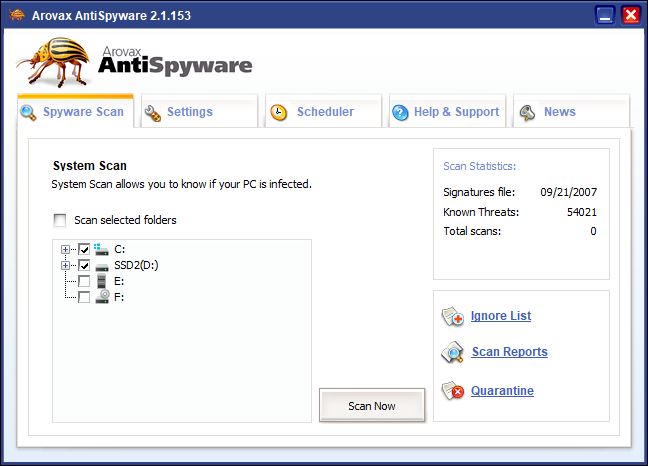Click the News tab icon
Screen dimensions: 648x466
tap(527, 112)
